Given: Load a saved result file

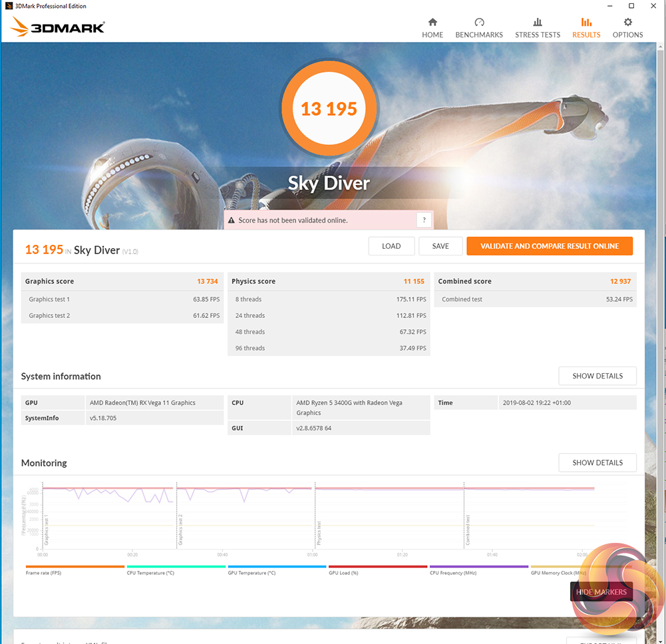Looking at the screenshot, I should point(391,246).
